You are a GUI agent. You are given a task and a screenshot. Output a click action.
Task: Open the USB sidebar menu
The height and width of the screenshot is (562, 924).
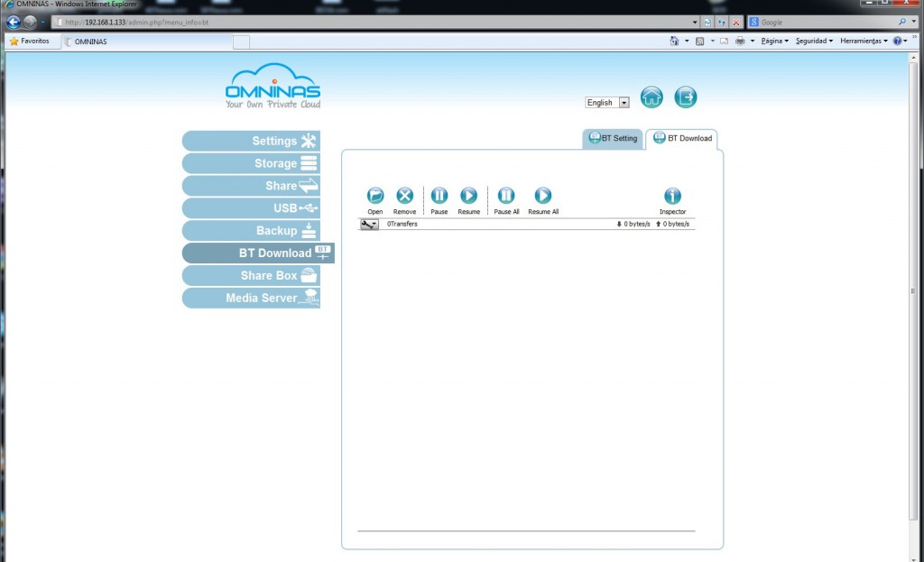[x=251, y=208]
